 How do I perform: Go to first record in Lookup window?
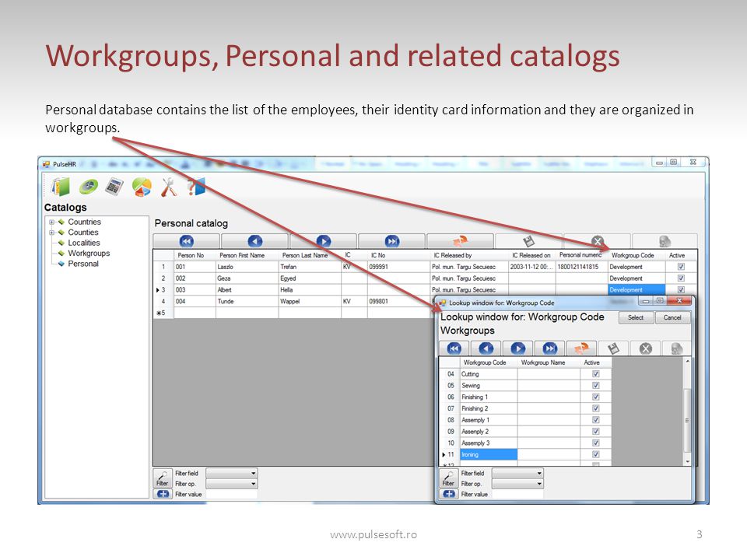454,348
